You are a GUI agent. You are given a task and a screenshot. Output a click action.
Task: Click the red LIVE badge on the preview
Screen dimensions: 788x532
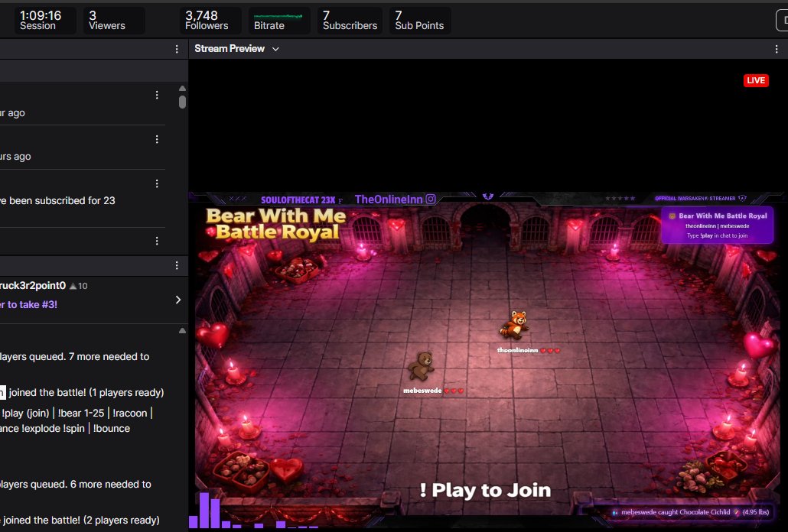coord(756,80)
